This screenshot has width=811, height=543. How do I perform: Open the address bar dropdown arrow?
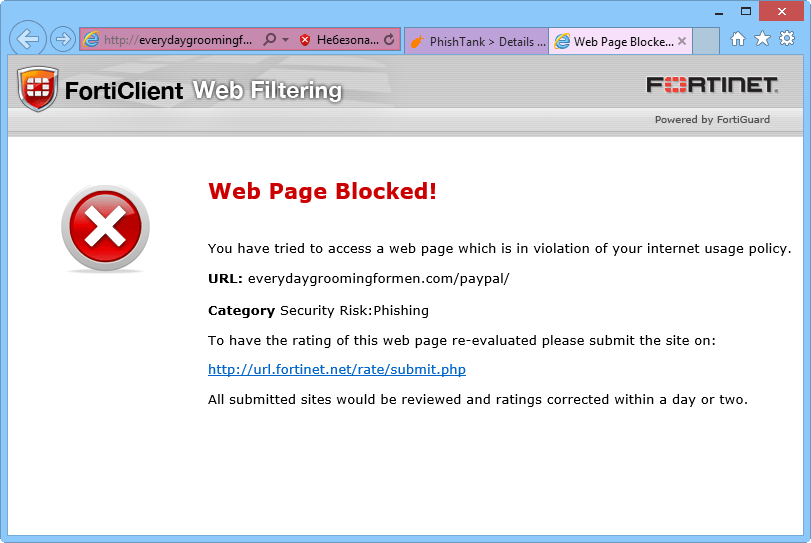click(x=286, y=39)
